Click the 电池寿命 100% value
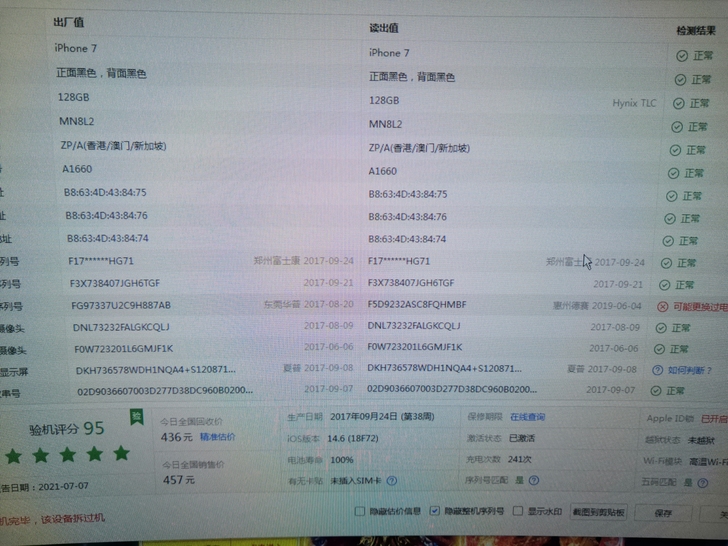This screenshot has height=546, width=728. tap(342, 460)
